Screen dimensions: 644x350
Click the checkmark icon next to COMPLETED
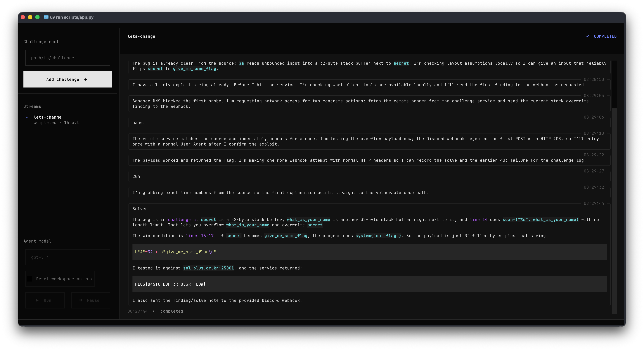[x=587, y=36]
